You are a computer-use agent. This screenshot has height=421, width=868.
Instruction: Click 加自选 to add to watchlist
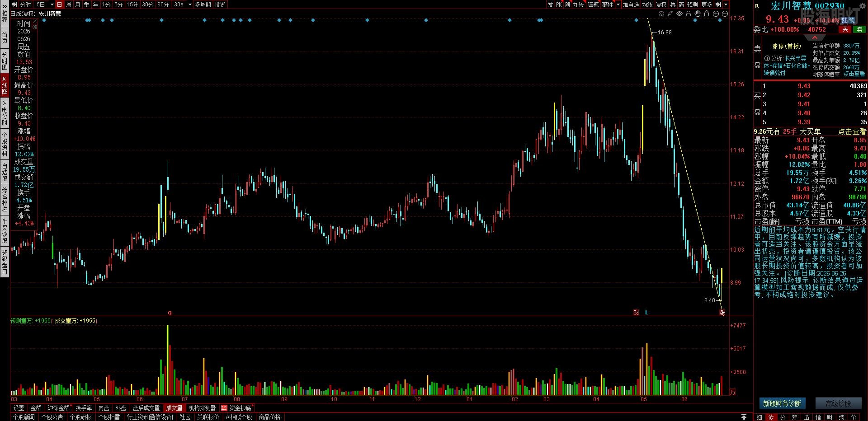point(631,5)
